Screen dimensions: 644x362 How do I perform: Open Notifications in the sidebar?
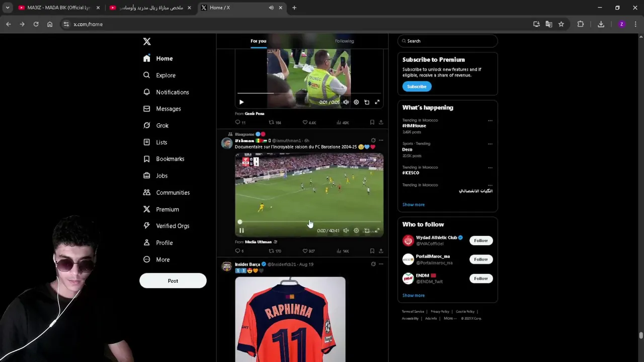point(166,92)
